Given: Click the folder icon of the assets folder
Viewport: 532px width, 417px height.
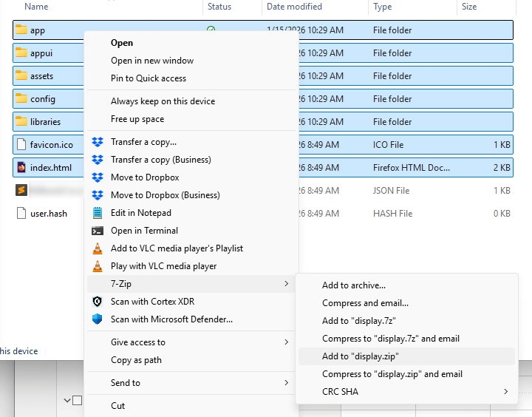Looking at the screenshot, I should pos(21,76).
